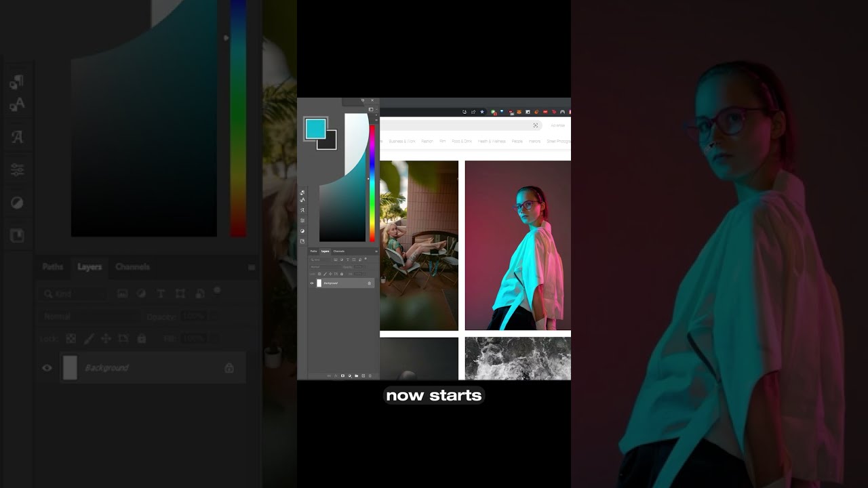Click the Background layer name
The image size is (868, 488).
coord(330,283)
